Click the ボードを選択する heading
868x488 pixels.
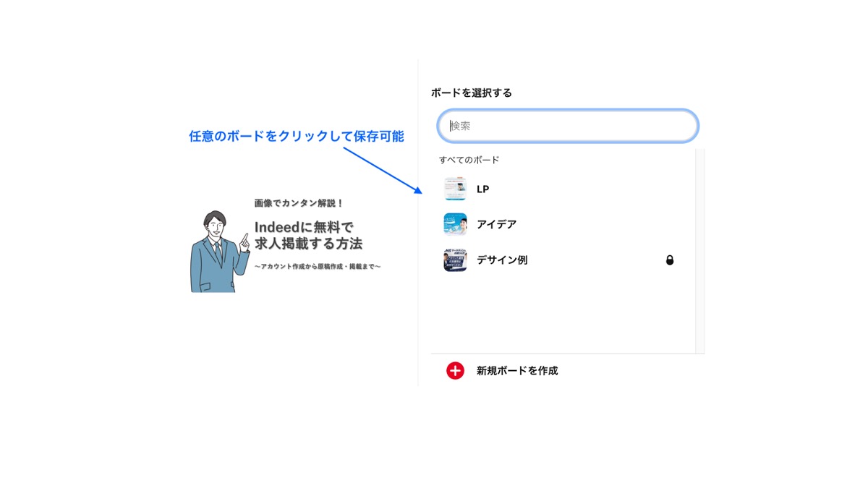pyautogui.click(x=471, y=93)
